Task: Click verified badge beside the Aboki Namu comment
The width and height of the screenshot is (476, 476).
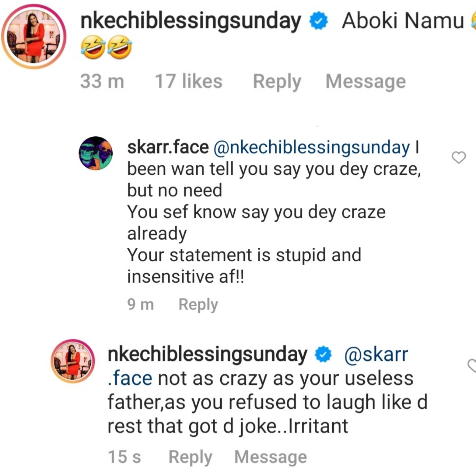Action: pos(318,21)
